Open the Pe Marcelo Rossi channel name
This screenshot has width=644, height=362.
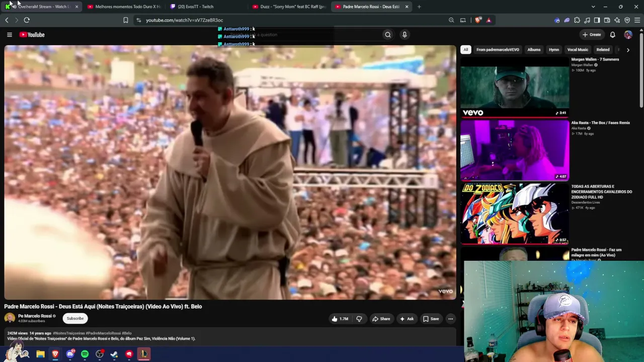click(35, 316)
